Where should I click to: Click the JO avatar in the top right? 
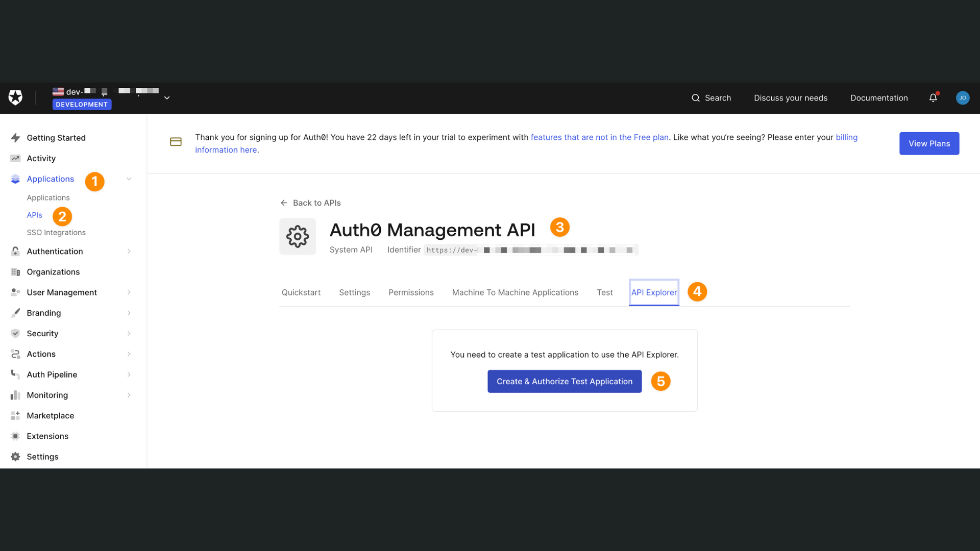tap(963, 98)
